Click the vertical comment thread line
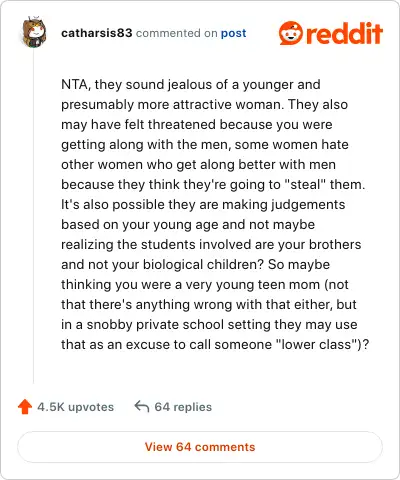400x480 pixels. [33, 217]
